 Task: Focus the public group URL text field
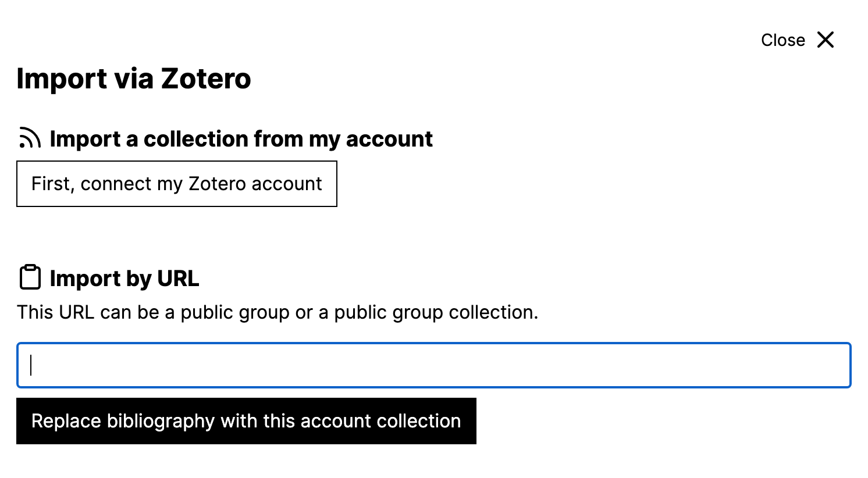click(433, 365)
